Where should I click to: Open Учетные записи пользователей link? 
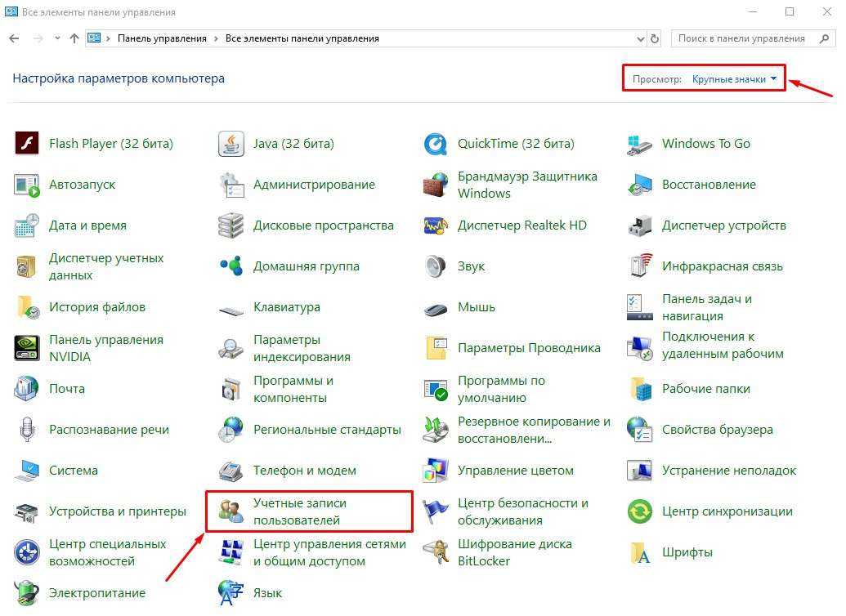click(300, 511)
